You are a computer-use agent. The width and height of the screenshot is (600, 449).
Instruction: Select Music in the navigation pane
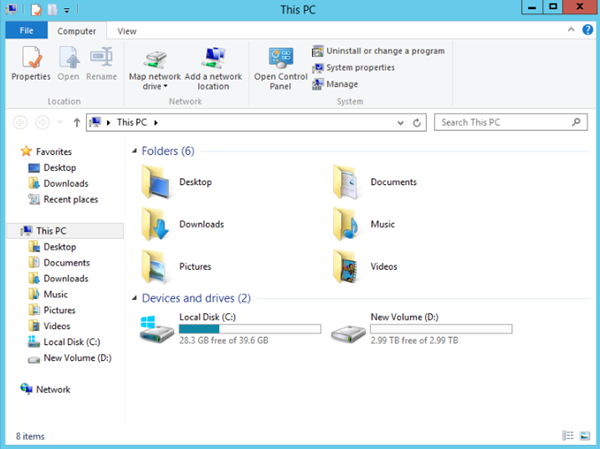coord(48,294)
